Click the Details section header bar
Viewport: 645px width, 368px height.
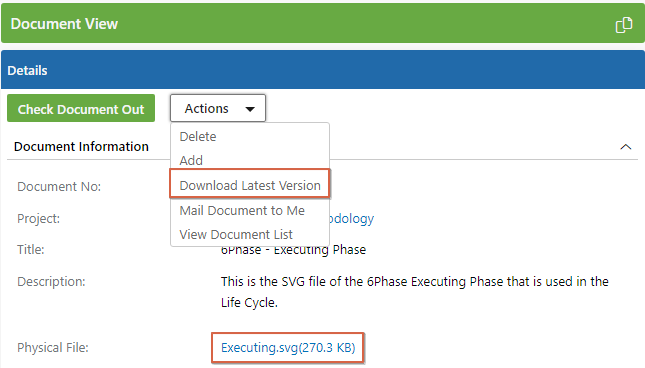(x=322, y=70)
